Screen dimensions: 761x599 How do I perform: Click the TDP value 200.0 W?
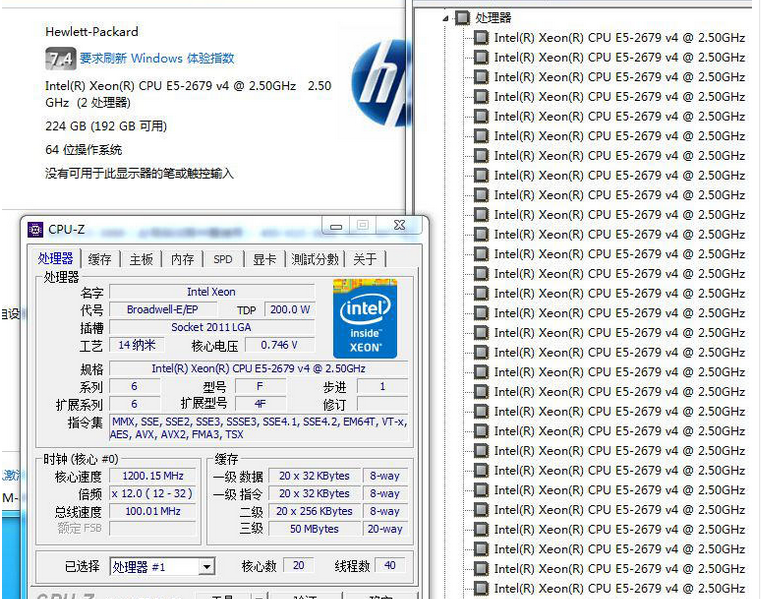tap(290, 309)
